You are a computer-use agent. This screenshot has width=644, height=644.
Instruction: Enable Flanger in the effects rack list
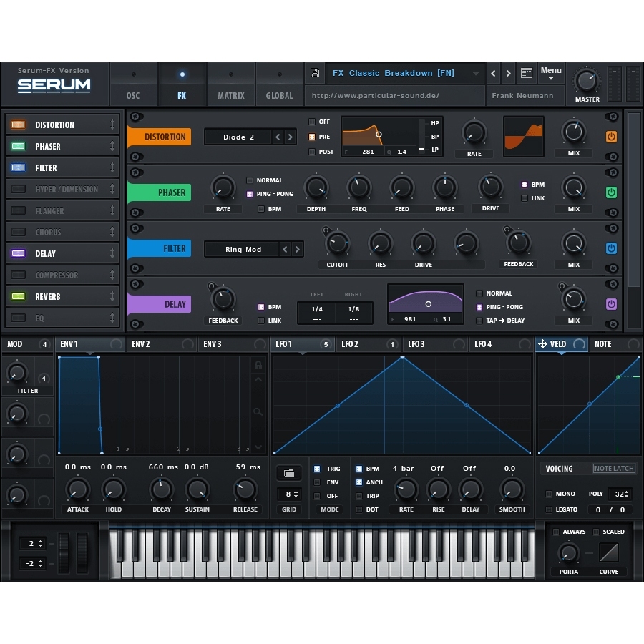tap(19, 210)
